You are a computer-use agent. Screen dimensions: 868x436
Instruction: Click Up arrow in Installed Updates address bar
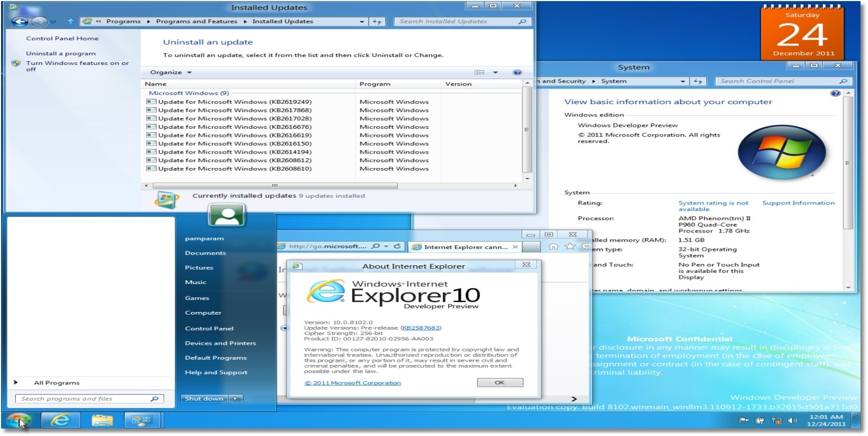click(71, 21)
